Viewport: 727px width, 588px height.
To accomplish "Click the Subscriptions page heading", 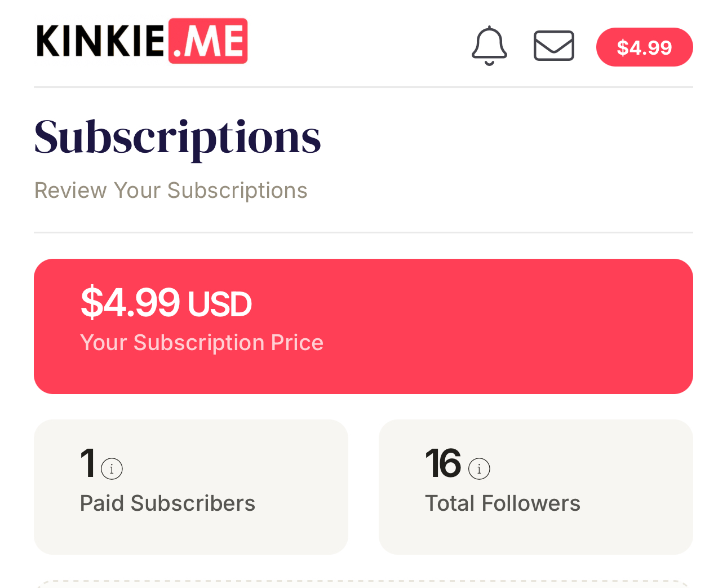I will (178, 137).
